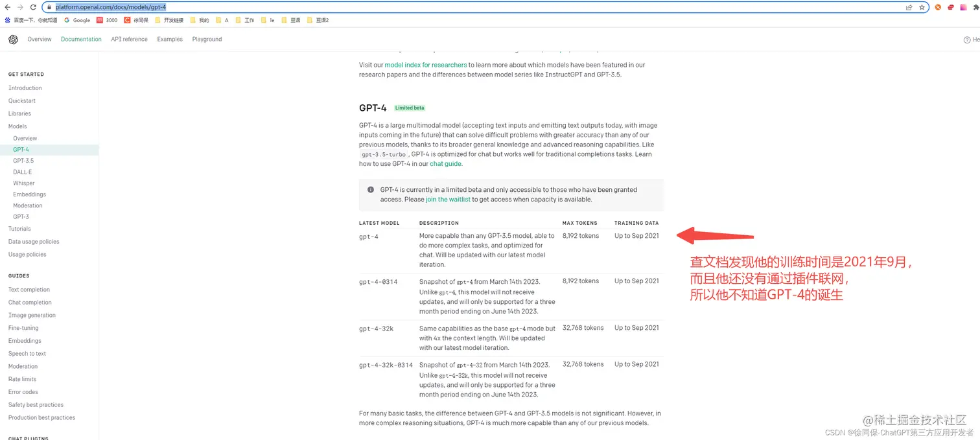980x440 pixels.
Task: Open the pink gradient square extension
Action: tap(964, 7)
